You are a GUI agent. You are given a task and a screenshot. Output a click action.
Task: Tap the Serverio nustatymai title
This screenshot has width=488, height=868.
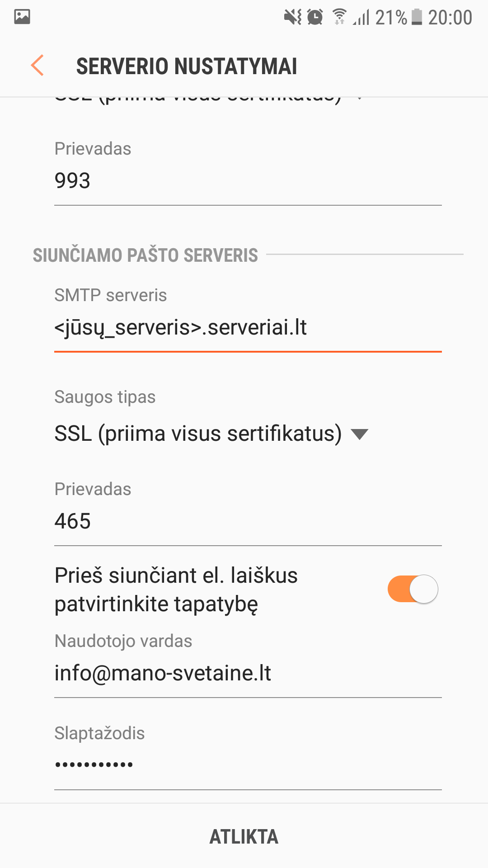tap(187, 66)
